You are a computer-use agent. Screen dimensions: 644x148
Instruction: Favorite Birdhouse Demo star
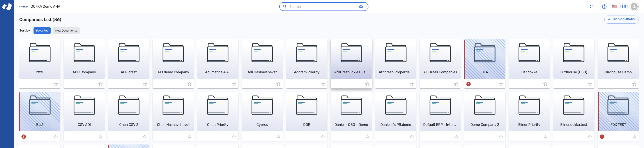point(634,84)
